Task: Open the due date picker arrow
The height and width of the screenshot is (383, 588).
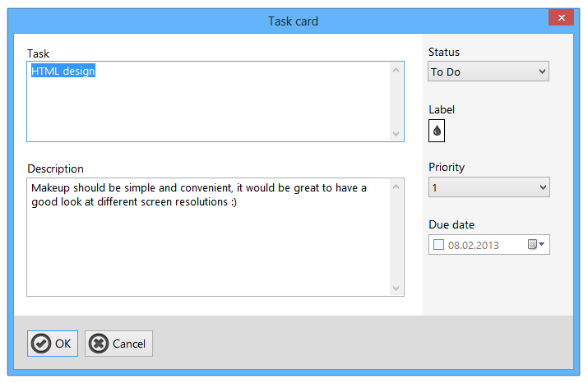Action: tap(541, 244)
